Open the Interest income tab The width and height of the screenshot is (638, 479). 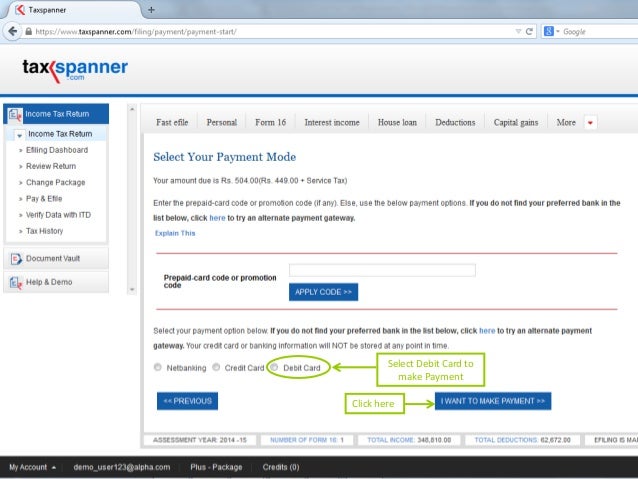[332, 122]
